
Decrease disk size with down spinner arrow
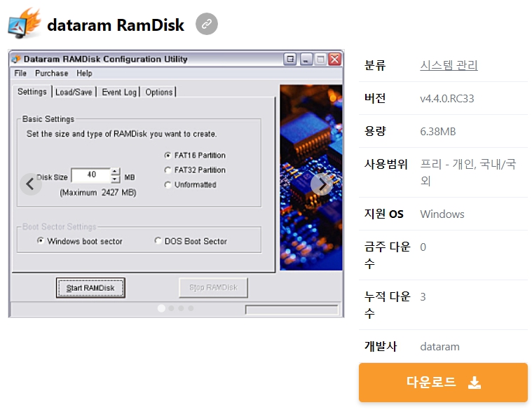(116, 179)
